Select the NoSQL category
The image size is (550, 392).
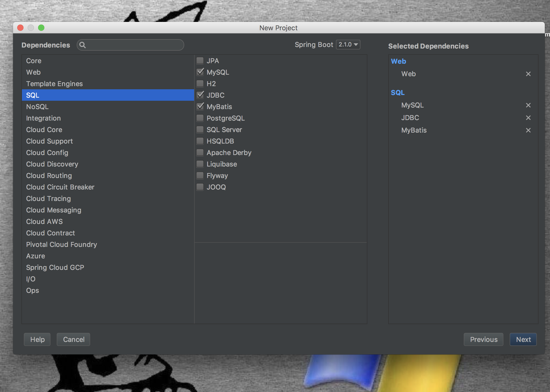click(37, 107)
